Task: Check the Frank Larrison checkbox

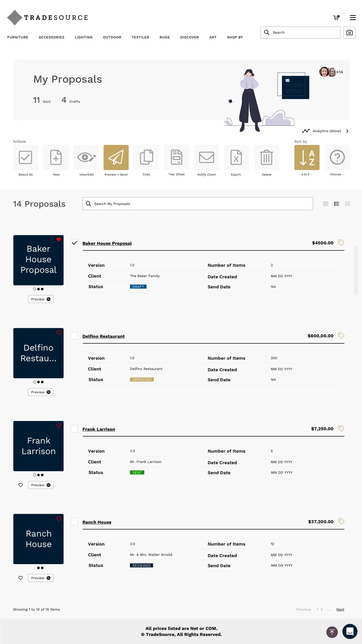Action: coord(74,429)
